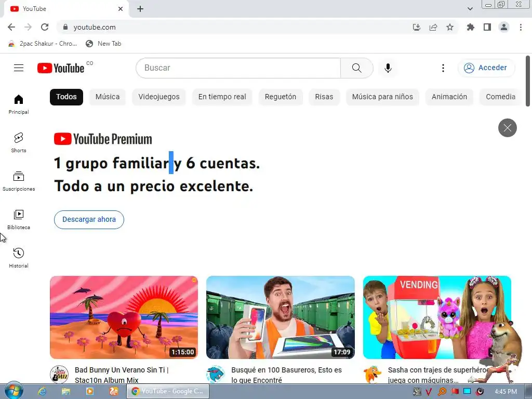Click the 4:45 PM system clock
The image size is (532, 399).
(x=506, y=392)
